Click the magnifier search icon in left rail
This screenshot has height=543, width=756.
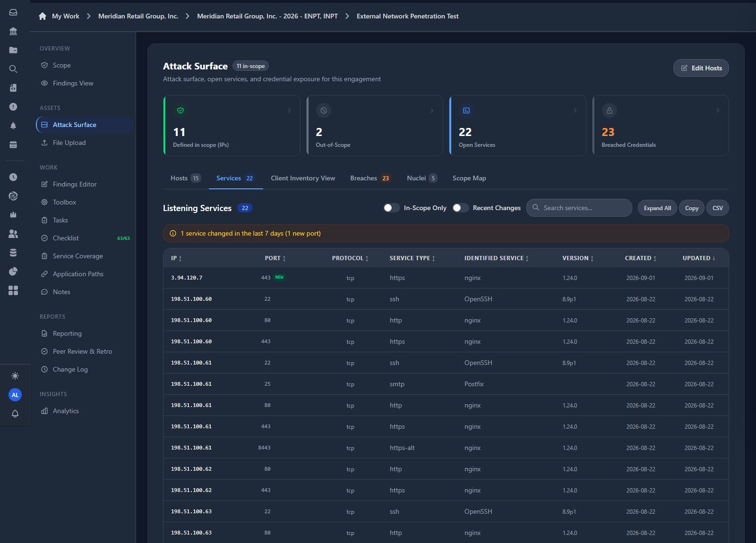click(13, 69)
